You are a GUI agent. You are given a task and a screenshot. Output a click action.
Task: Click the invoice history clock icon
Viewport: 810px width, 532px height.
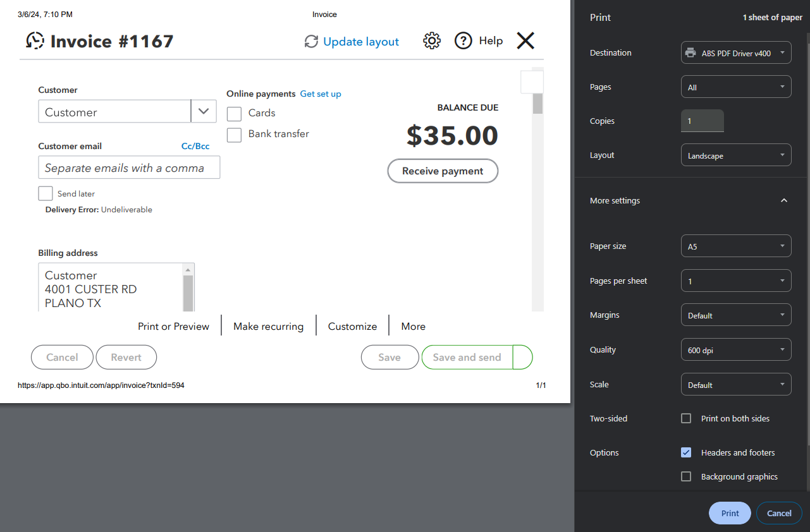pos(35,41)
